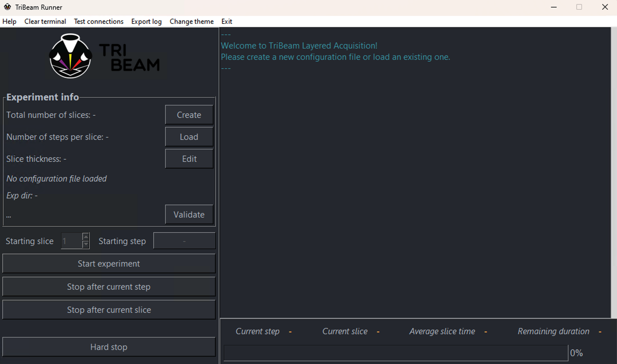Load an existing configuration file

(x=189, y=137)
